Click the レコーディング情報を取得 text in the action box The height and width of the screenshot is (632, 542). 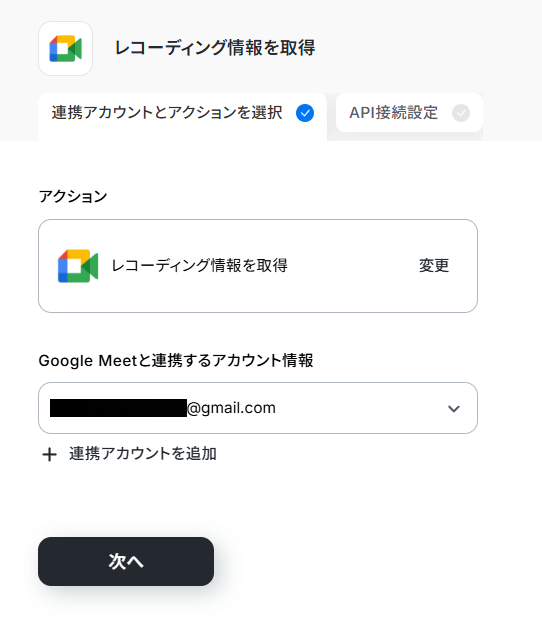[x=199, y=266]
